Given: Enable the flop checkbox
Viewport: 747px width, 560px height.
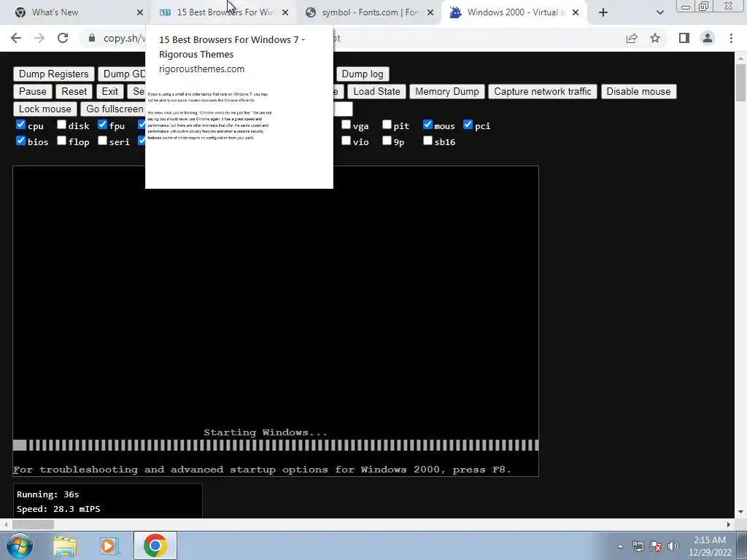Looking at the screenshot, I should (x=61, y=141).
